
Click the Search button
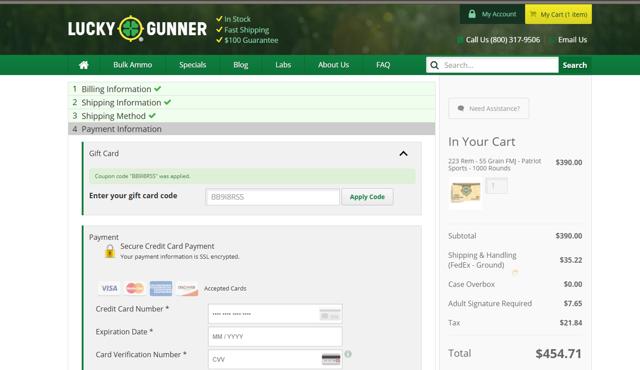pyautogui.click(x=575, y=65)
